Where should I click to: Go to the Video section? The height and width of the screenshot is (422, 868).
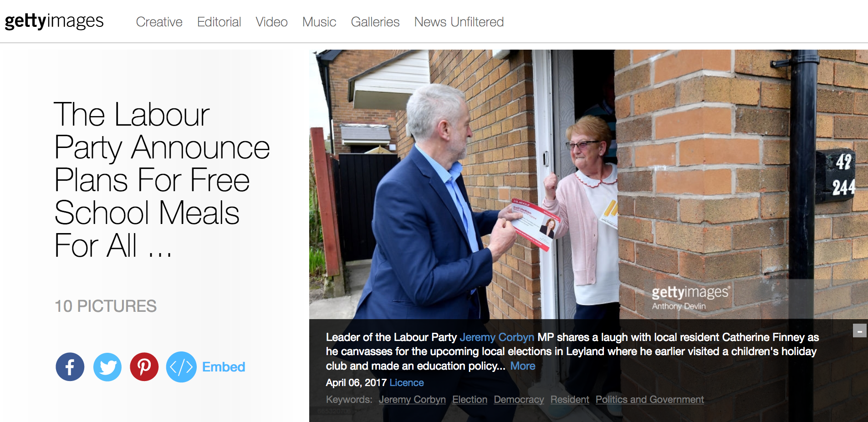271,22
